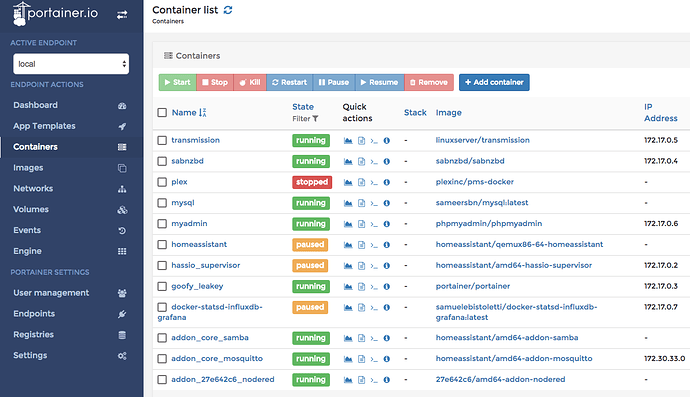Go to Images in sidebar
690x397 pixels.
point(28,168)
